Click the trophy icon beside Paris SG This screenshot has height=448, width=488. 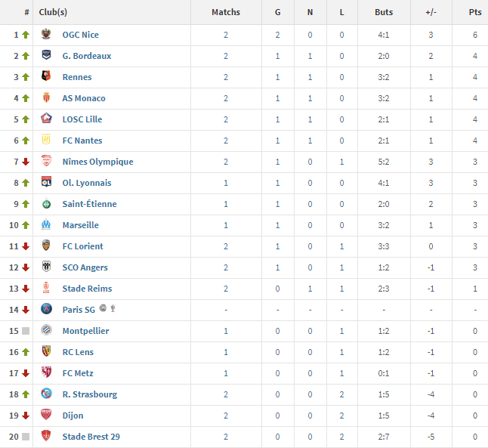(x=113, y=308)
